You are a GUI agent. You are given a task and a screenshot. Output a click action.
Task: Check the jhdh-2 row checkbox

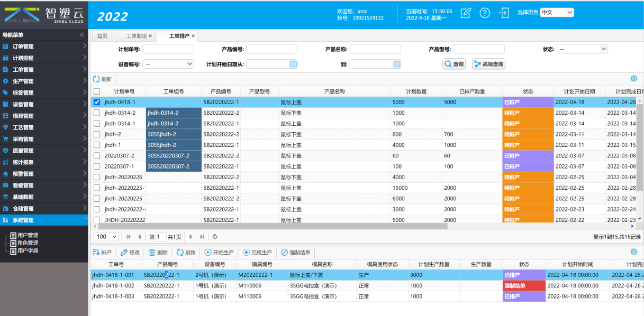(97, 134)
